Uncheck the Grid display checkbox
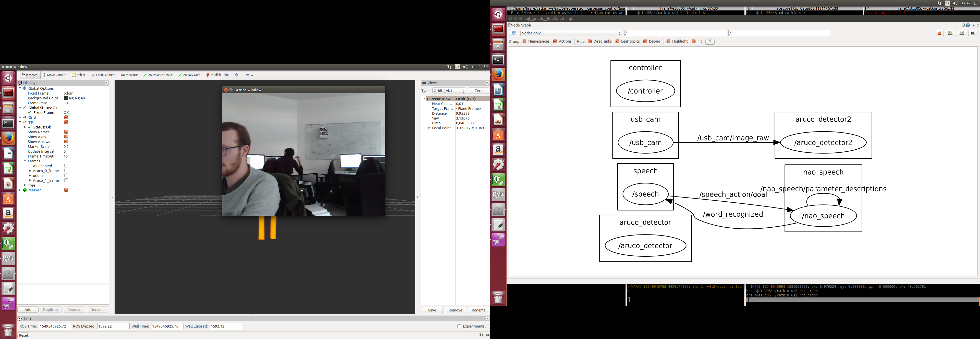Viewport: 980px width, 339px height. (66, 118)
